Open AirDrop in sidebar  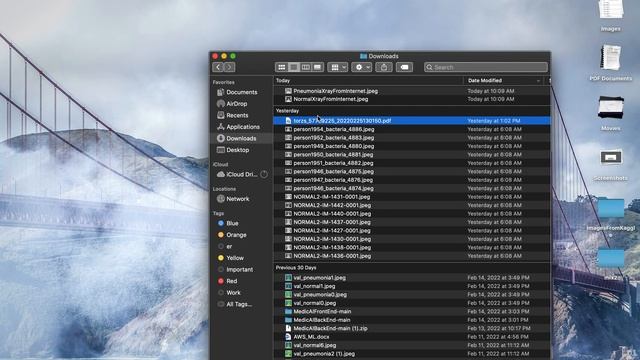237,104
